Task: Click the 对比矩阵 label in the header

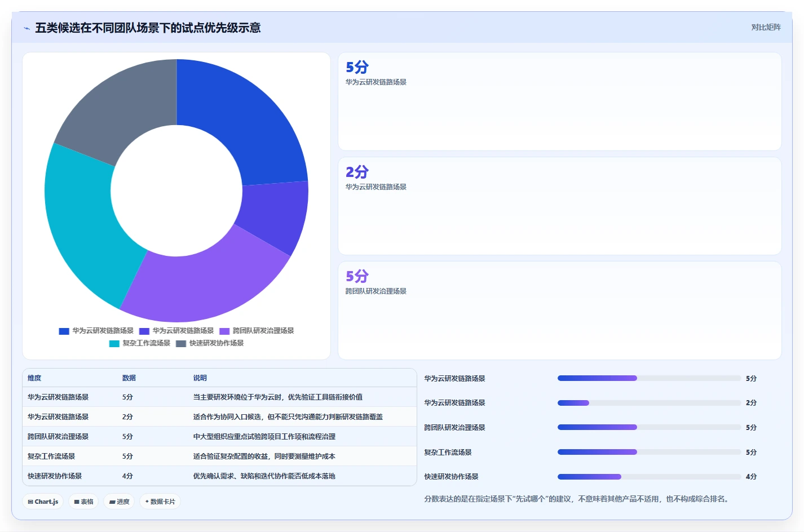Action: [766, 27]
